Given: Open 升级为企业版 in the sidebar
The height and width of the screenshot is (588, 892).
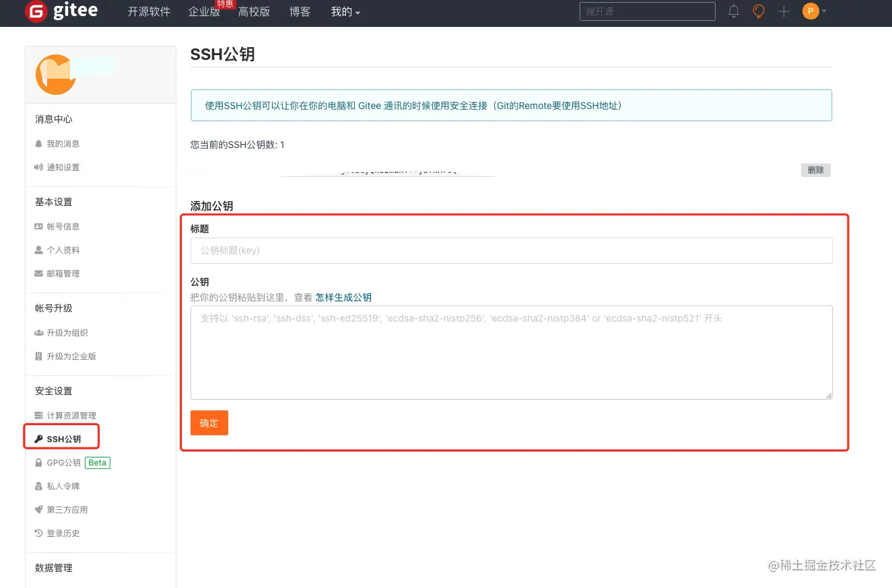Looking at the screenshot, I should coord(71,357).
